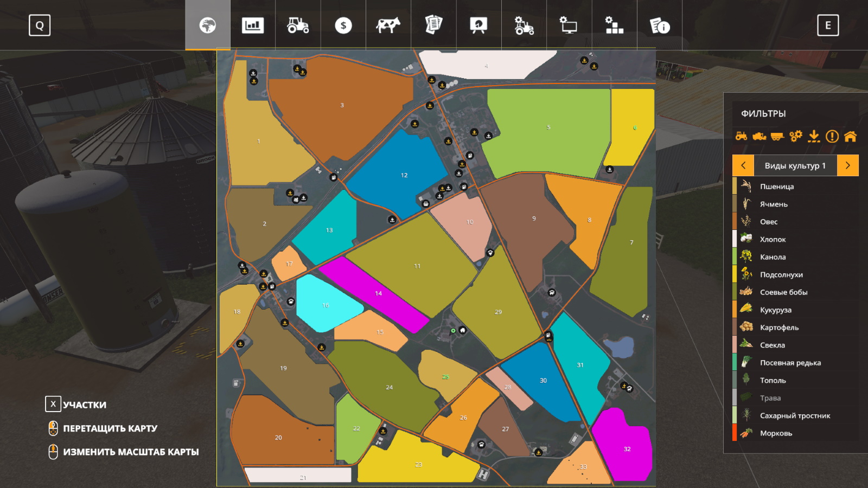The image size is (868, 488).
Task: Open the animals page cow icon
Action: pos(388,25)
